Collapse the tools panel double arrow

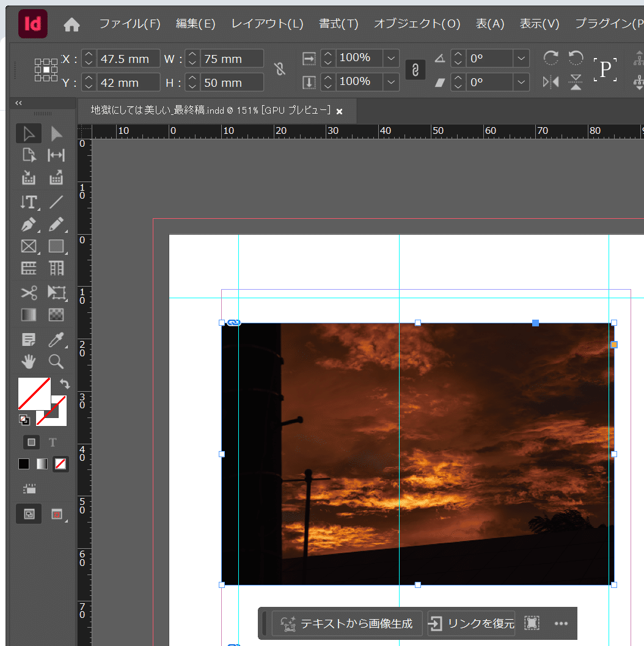(18, 103)
